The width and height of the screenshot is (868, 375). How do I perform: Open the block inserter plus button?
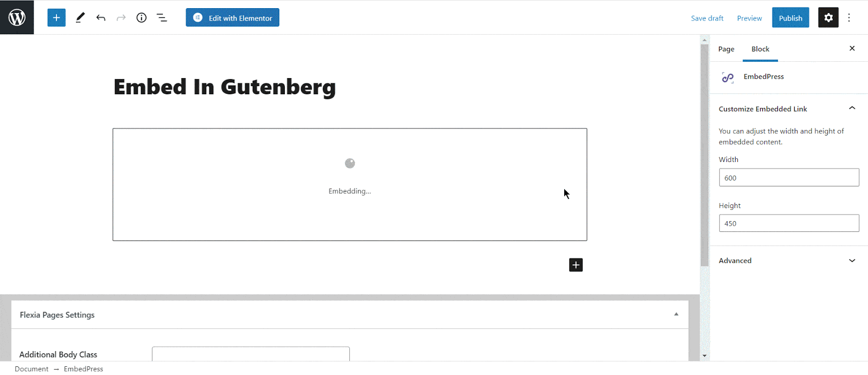56,17
